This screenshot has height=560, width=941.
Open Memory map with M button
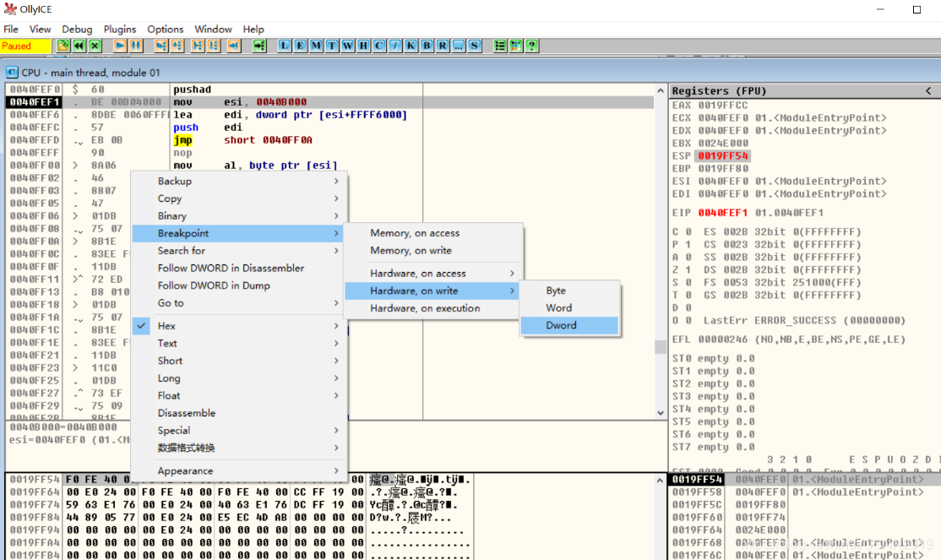click(x=316, y=46)
